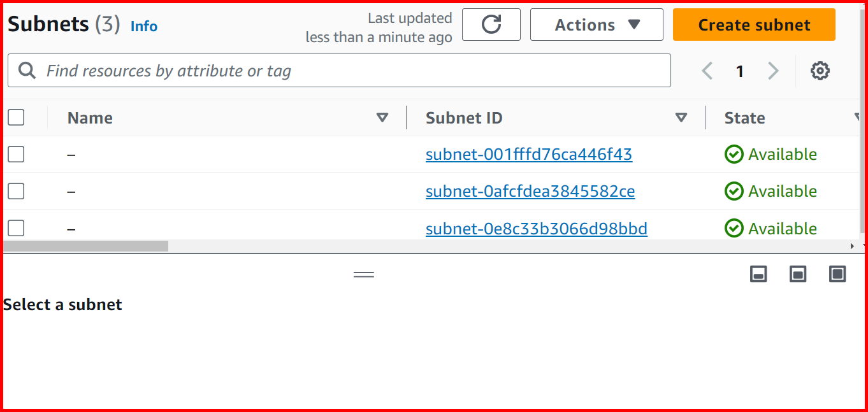Open the Actions dropdown menu
This screenshot has height=412, width=868.
(596, 24)
